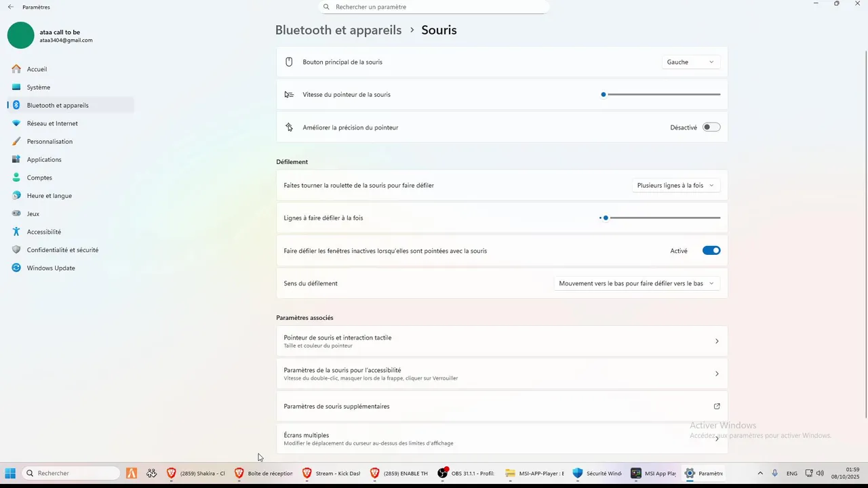This screenshot has width=868, height=488.
Task: Click the external link icon for additional mouse settings
Action: [x=717, y=406]
